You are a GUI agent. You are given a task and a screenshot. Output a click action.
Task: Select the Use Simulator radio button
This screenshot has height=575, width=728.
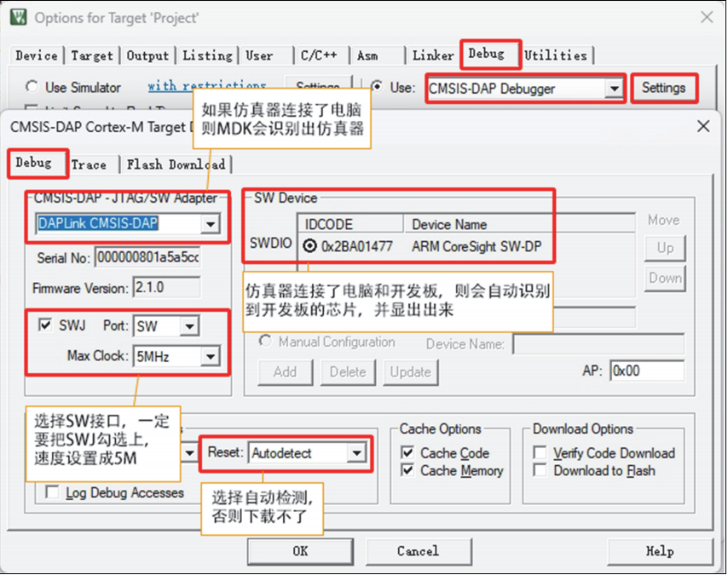pyautogui.click(x=32, y=87)
